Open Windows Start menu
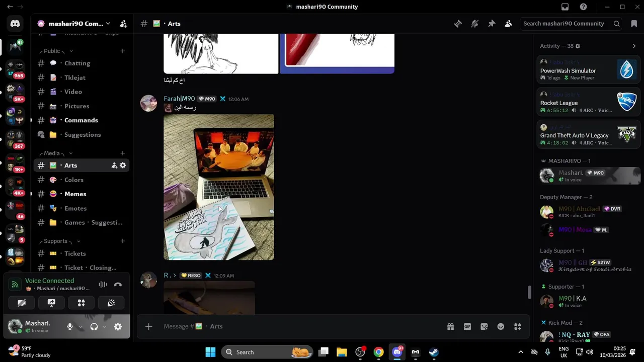This screenshot has width=644, height=362. [210, 352]
